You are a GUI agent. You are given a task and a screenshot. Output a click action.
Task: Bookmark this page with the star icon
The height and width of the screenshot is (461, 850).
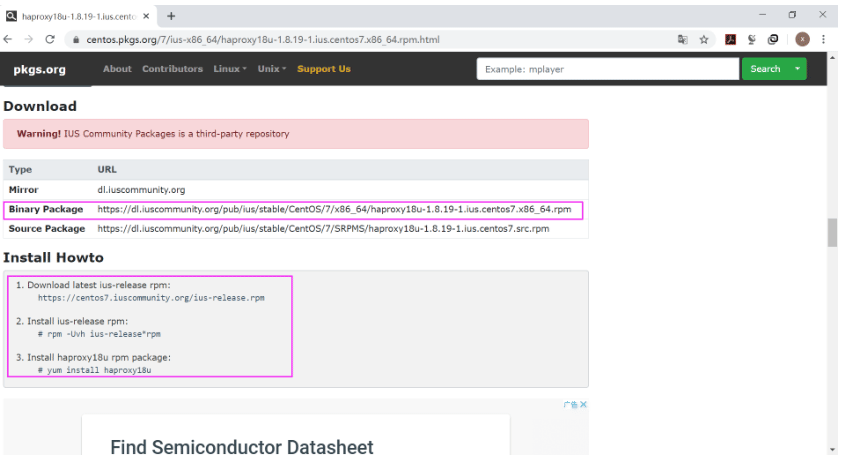[x=704, y=40]
